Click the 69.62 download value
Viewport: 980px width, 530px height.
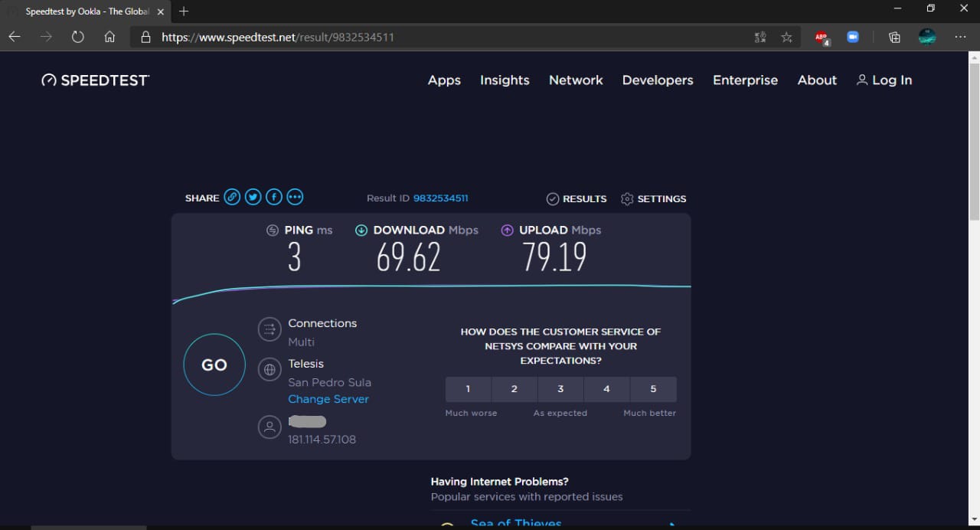pyautogui.click(x=409, y=257)
